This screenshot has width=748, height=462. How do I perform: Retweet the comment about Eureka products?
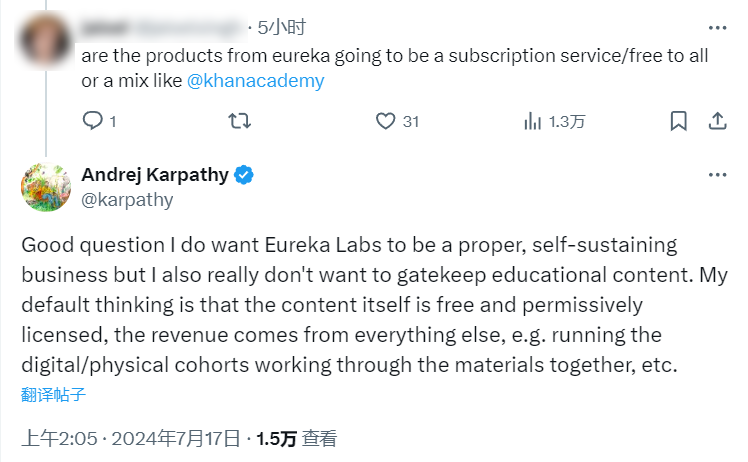(240, 121)
